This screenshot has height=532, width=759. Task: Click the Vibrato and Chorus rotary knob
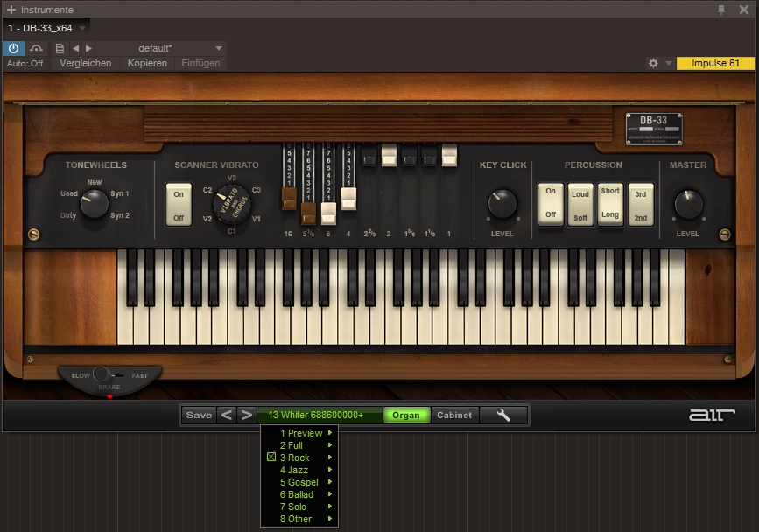231,204
